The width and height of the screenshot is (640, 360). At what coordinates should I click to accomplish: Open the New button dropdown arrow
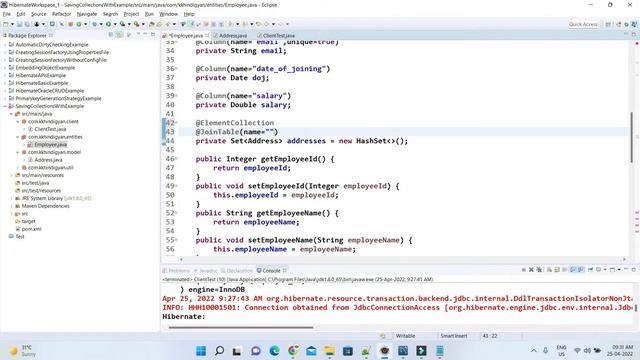click(x=12, y=24)
